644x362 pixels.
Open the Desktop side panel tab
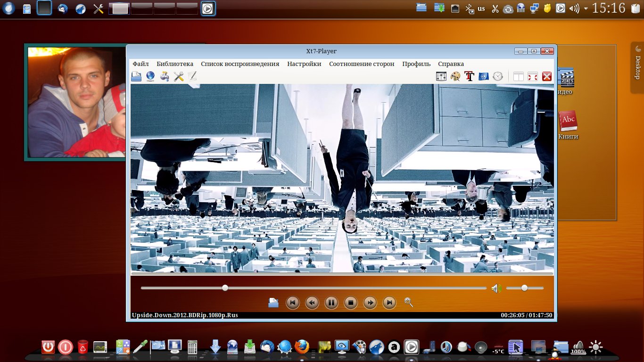click(x=637, y=67)
